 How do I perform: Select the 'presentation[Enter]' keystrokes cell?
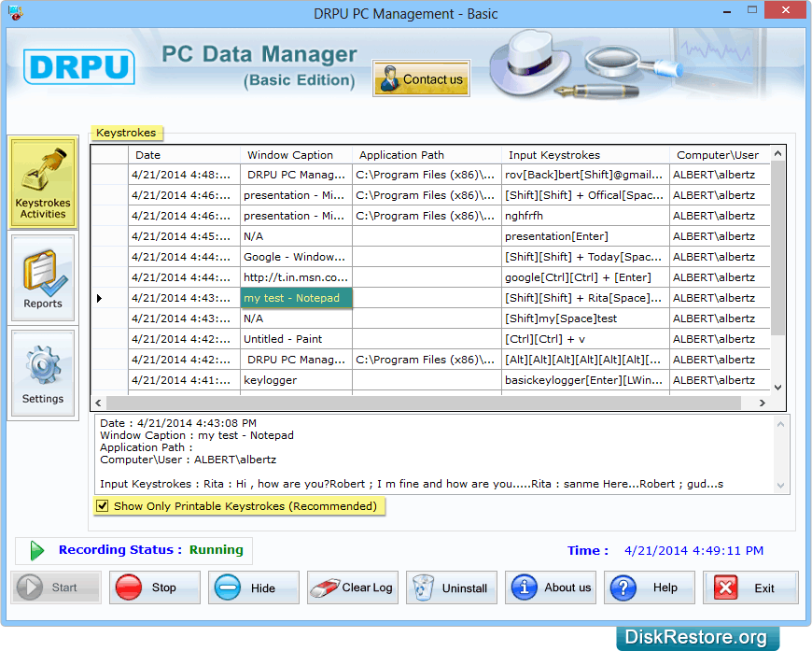(x=585, y=236)
